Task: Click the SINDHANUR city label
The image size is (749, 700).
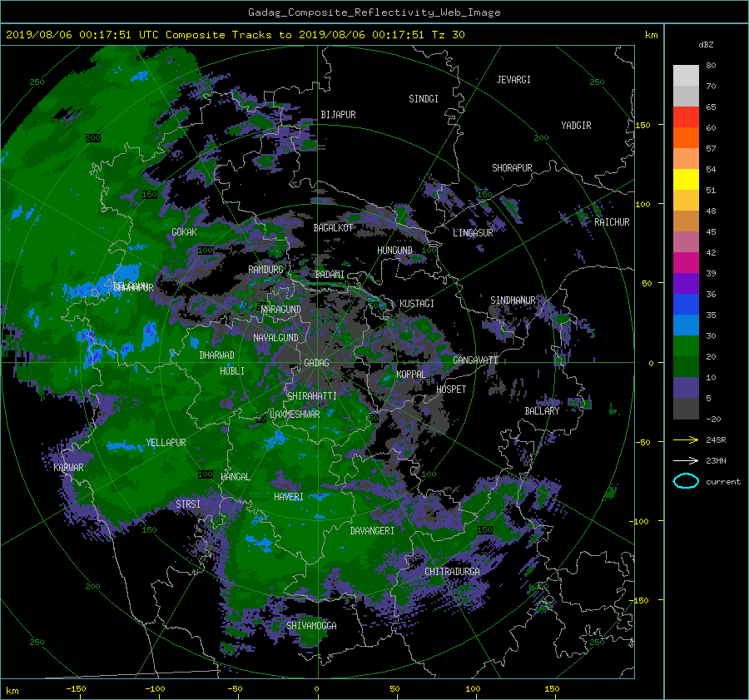Action: [x=513, y=300]
